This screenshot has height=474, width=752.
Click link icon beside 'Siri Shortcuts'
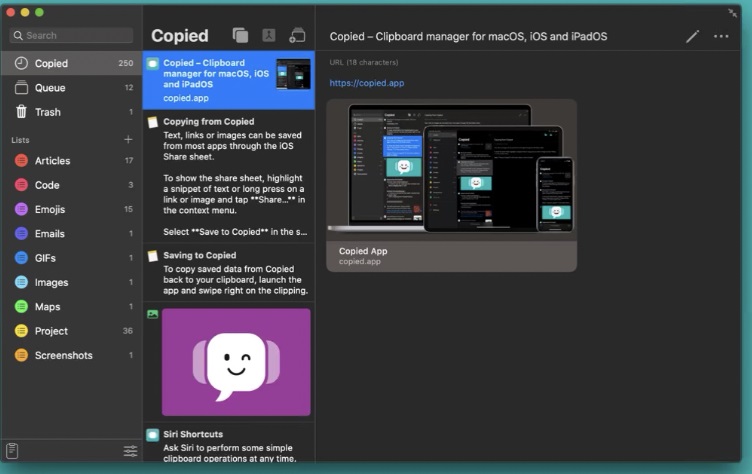pos(153,435)
